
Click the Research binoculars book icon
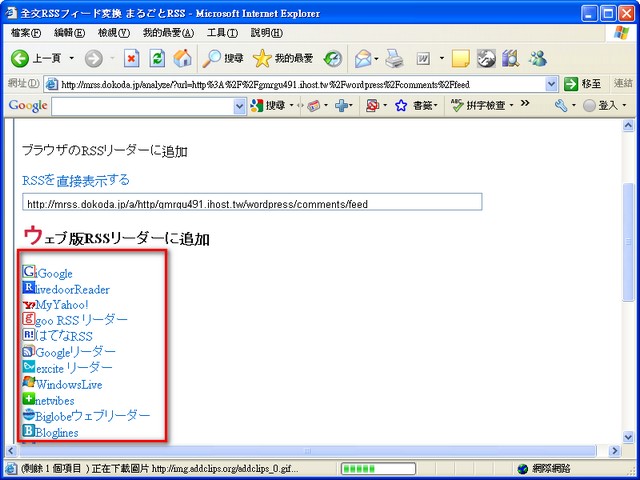coord(511,59)
